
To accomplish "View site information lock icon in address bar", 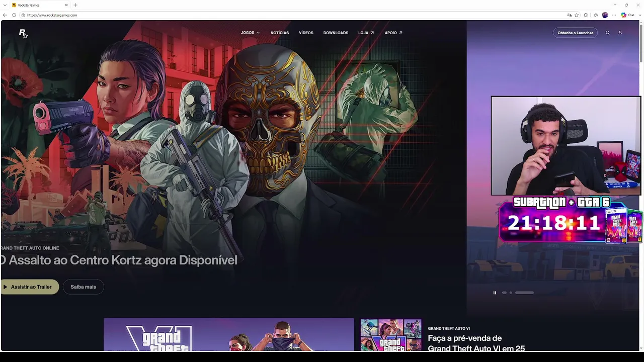I will [23, 15].
